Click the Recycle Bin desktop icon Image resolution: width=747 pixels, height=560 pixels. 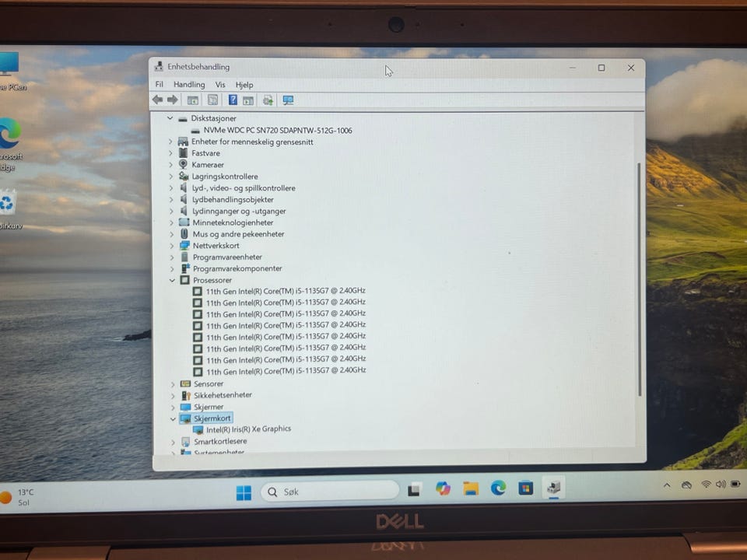point(9,208)
